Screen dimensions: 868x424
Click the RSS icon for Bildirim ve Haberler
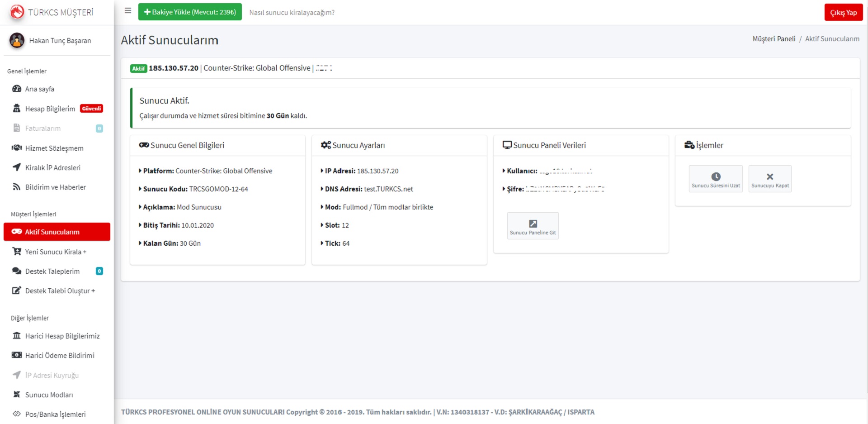point(17,187)
